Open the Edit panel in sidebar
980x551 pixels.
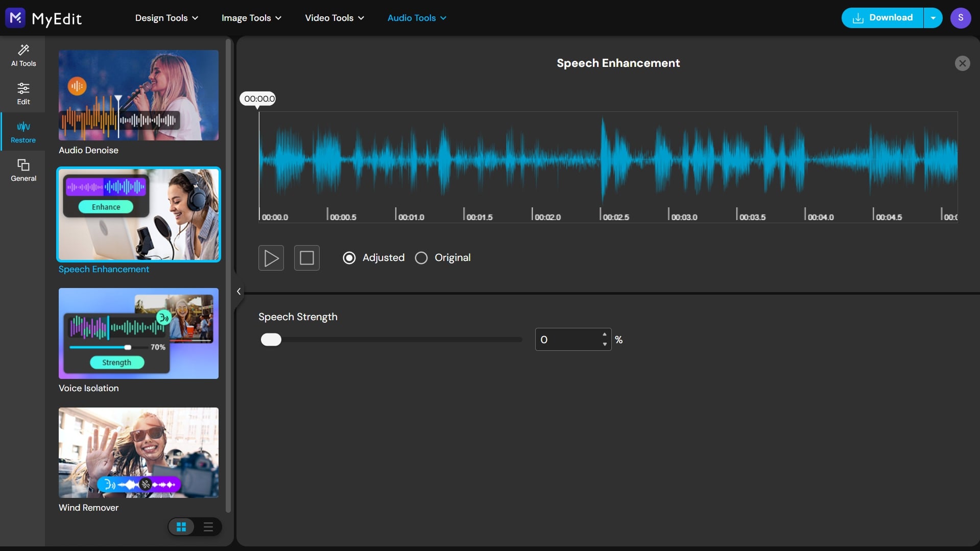click(x=23, y=93)
